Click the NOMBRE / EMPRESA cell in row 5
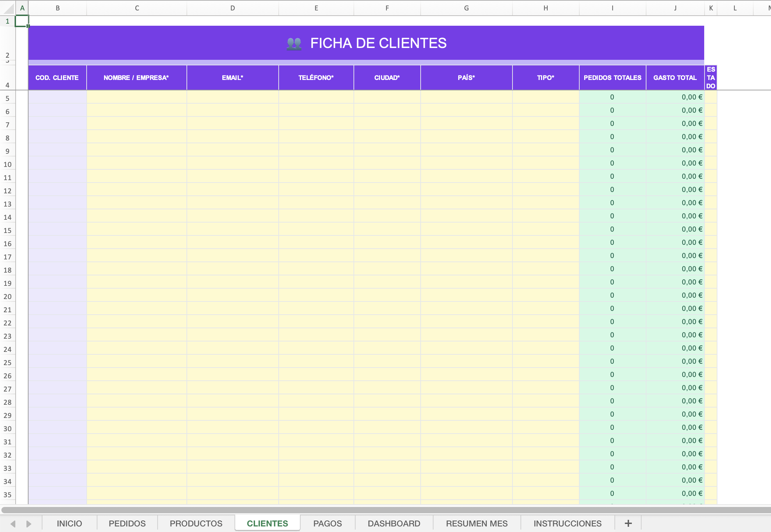This screenshot has width=771, height=532. 137,97
